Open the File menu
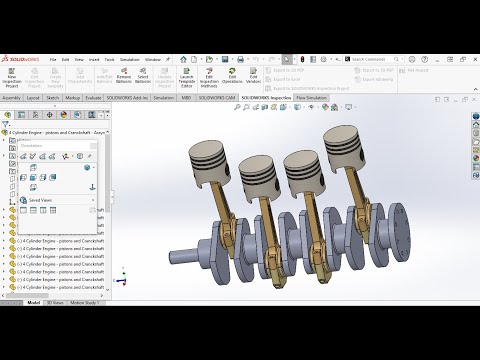 pos(53,60)
